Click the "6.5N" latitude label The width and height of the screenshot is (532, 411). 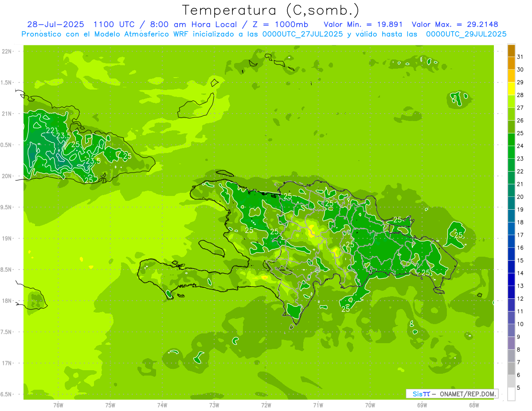coord(7,394)
